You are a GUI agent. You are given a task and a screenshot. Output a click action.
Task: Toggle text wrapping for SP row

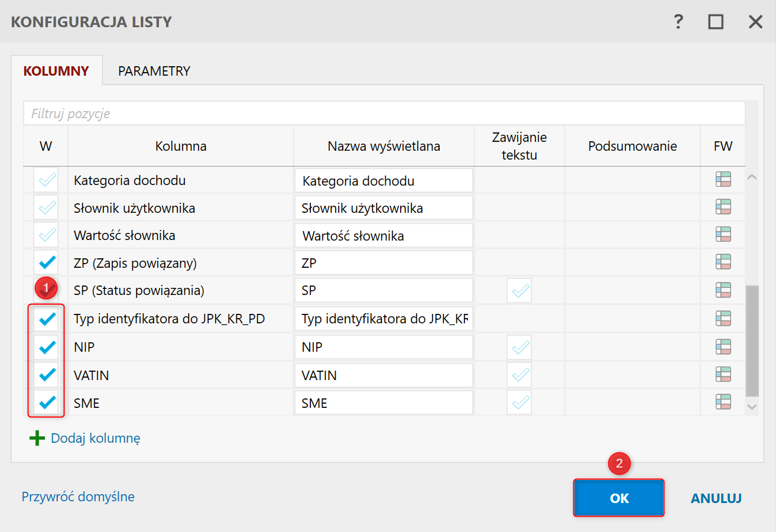pos(520,290)
